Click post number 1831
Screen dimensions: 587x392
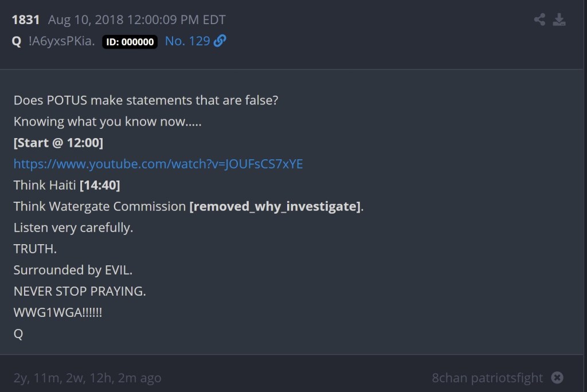click(26, 20)
